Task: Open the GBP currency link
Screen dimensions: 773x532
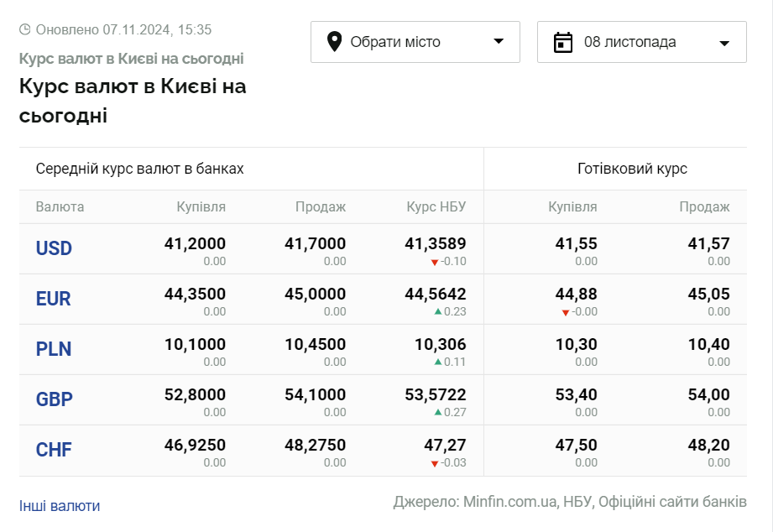Action: 55,399
